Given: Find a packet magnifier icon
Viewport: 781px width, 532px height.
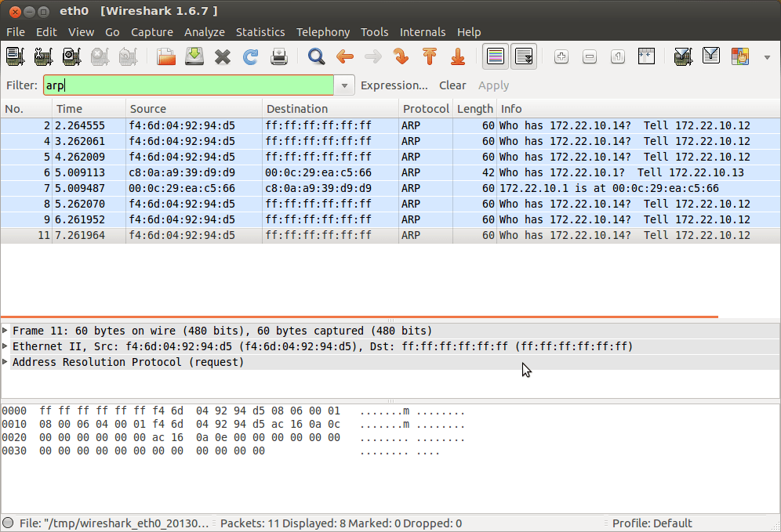Looking at the screenshot, I should 316,56.
